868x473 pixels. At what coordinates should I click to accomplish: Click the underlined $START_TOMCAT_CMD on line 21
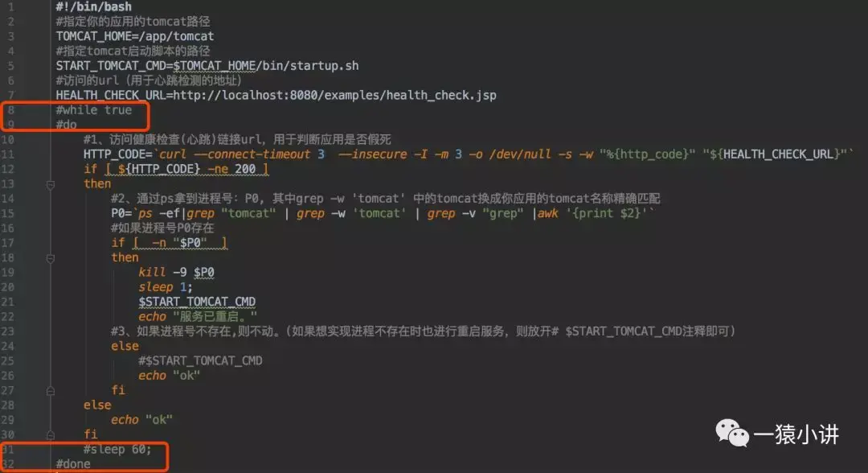tap(197, 302)
